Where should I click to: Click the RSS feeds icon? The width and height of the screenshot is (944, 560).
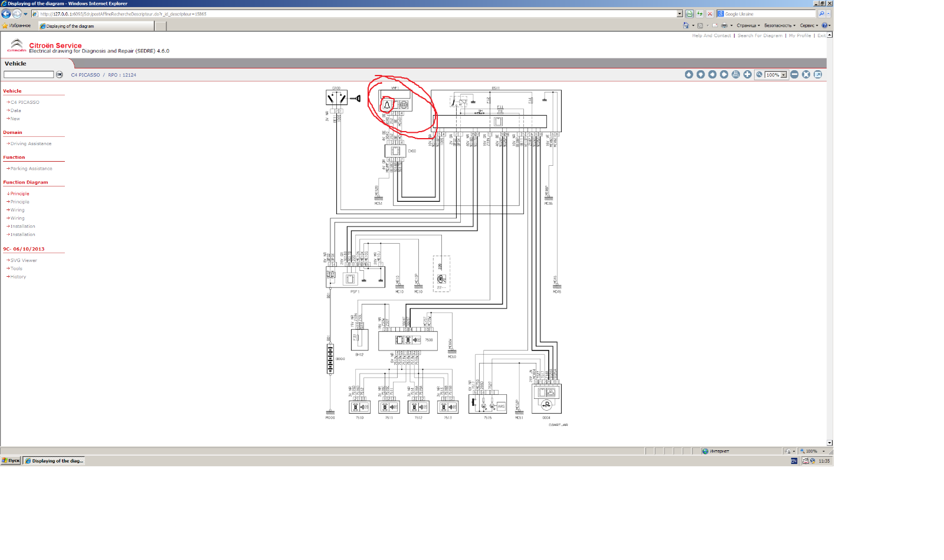point(700,25)
